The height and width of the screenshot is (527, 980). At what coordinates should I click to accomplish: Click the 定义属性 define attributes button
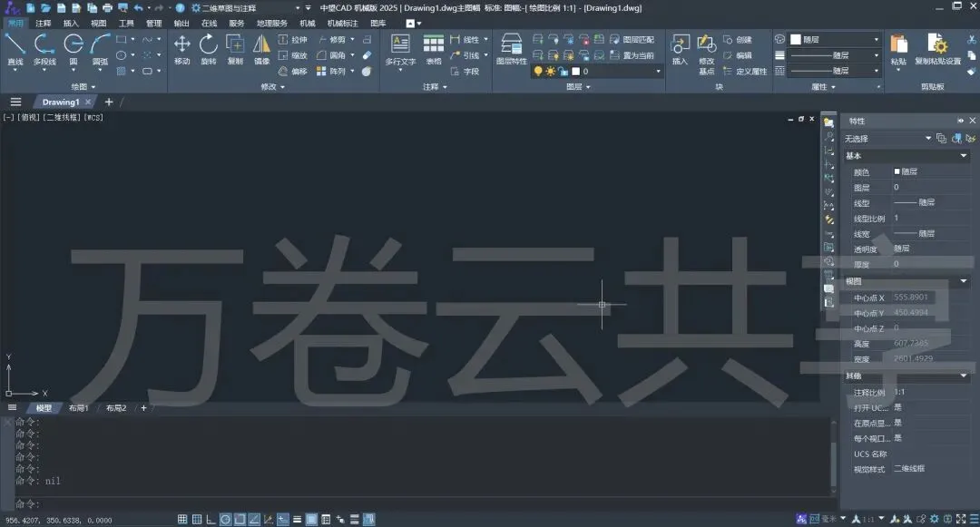click(745, 71)
